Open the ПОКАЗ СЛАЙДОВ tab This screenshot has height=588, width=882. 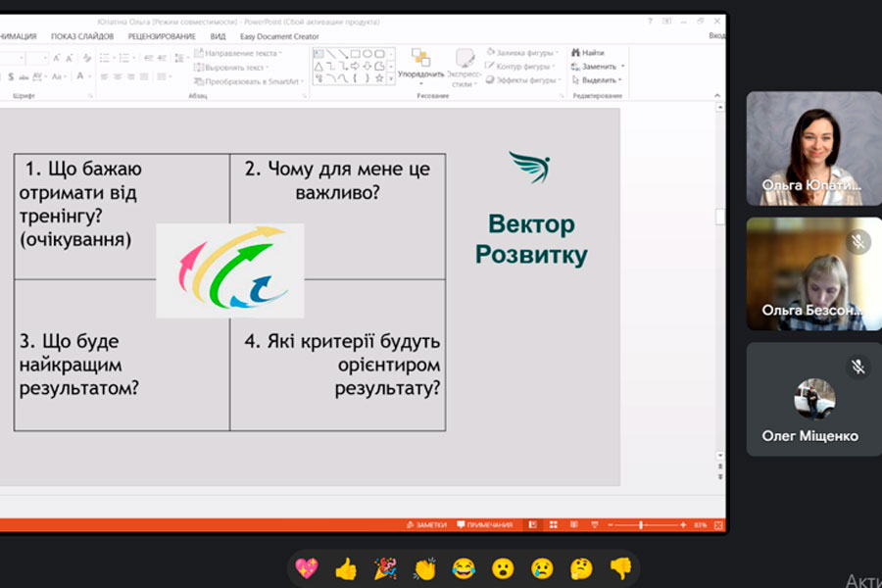pyautogui.click(x=82, y=36)
